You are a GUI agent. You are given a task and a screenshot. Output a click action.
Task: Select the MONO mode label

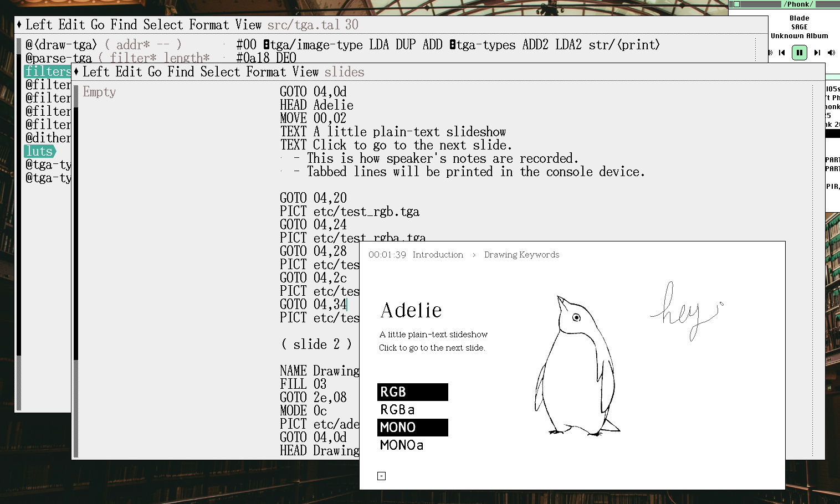pyautogui.click(x=412, y=428)
